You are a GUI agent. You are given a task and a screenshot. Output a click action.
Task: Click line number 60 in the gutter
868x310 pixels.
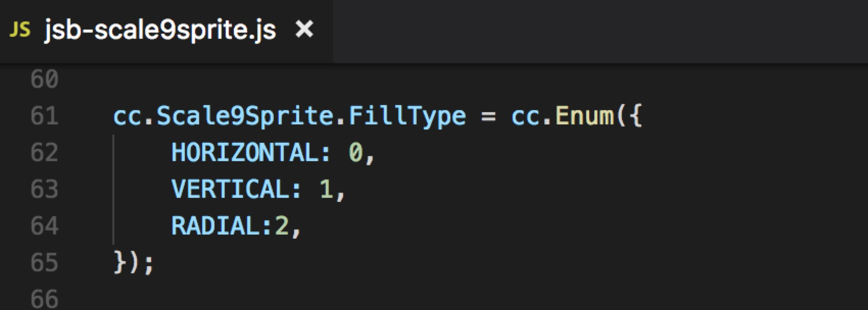point(44,80)
